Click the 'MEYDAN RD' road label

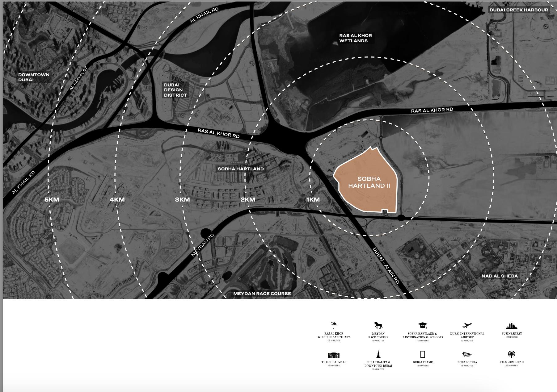click(x=202, y=245)
